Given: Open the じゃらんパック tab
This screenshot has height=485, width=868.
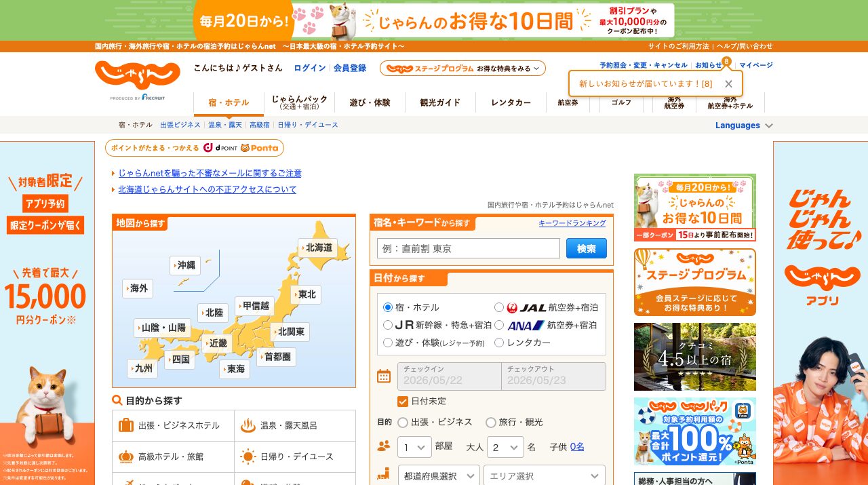Looking at the screenshot, I should (300, 102).
